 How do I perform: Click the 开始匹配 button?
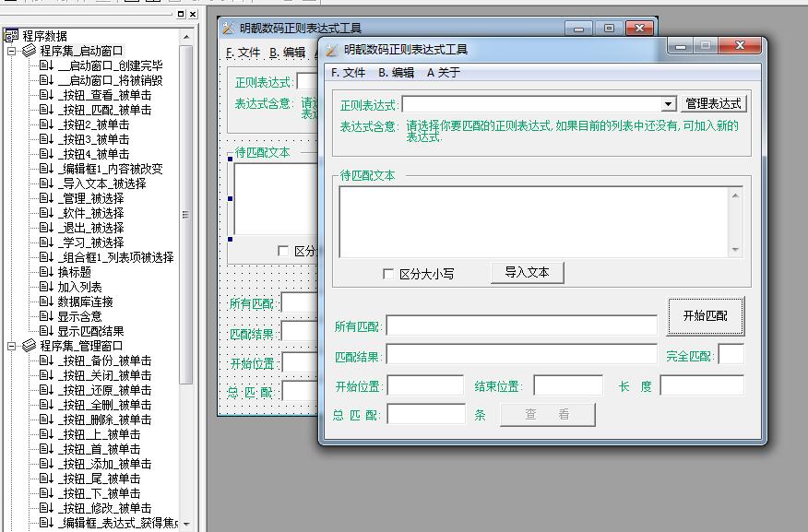pyautogui.click(x=706, y=315)
